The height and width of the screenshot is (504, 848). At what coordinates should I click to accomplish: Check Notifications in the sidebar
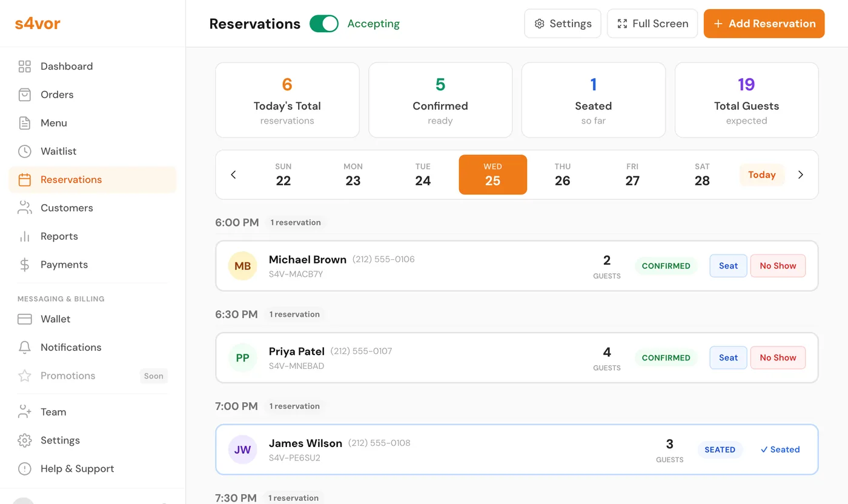tap(70, 347)
